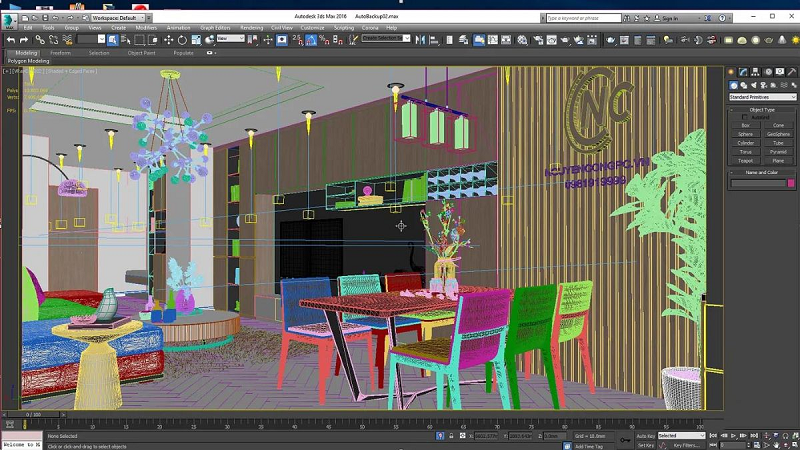Open the Standard Primitives dropdown
The image size is (800, 450).
click(x=762, y=97)
